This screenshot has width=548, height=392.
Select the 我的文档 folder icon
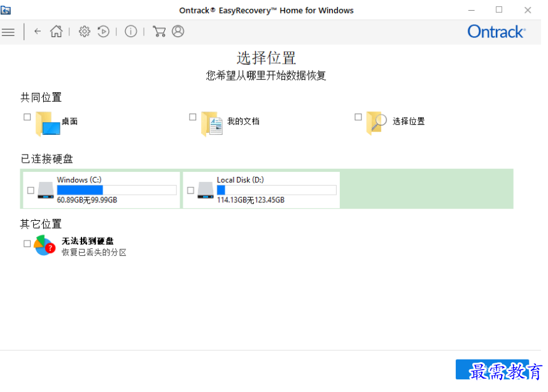212,123
